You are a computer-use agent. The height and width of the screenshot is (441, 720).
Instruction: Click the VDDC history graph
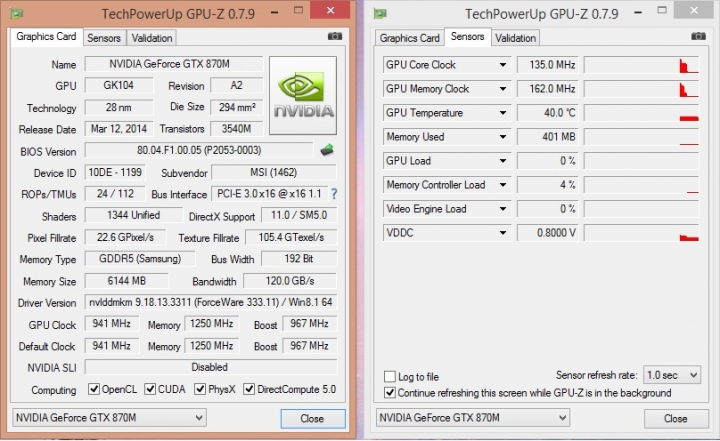(641, 233)
